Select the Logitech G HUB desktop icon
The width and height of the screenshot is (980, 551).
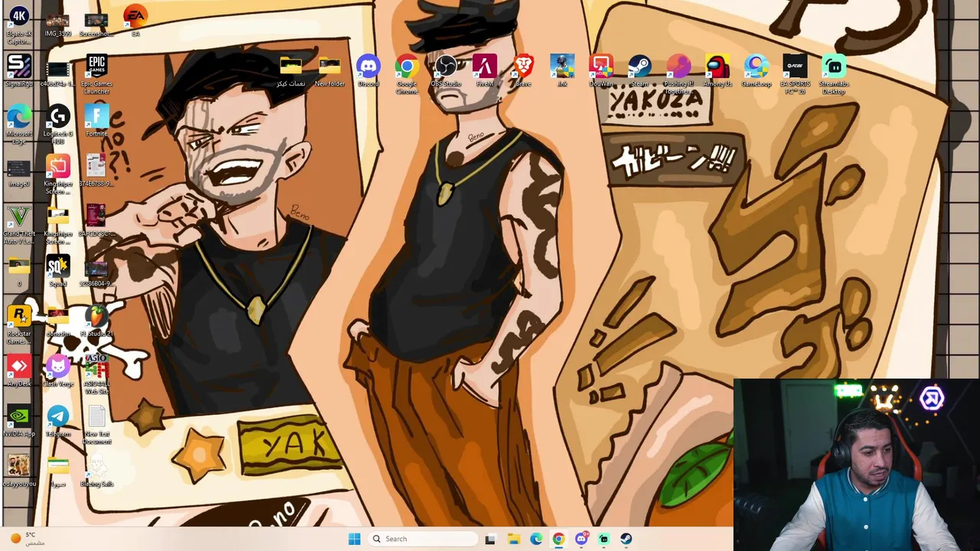57,125
